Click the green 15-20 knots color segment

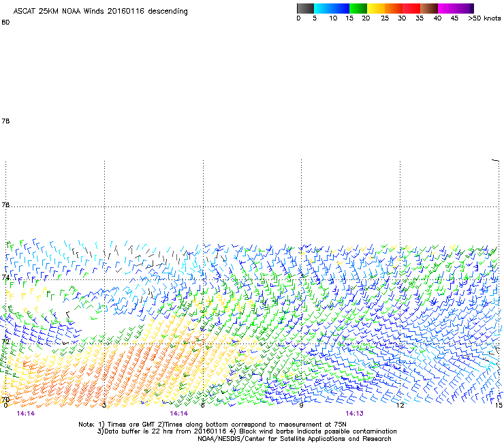[358, 8]
